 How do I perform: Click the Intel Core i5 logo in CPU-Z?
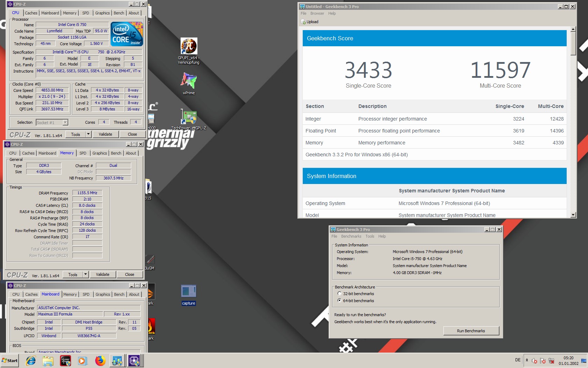pos(127,34)
